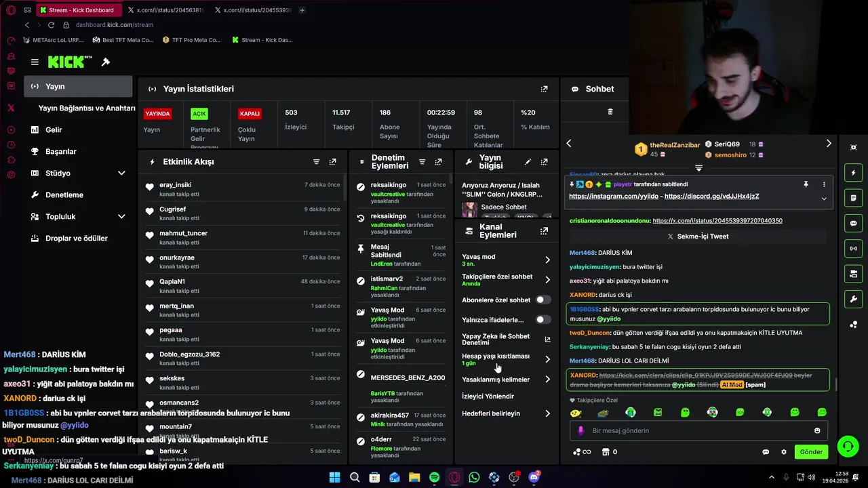Open Takipçilere özel sohbet options
This screenshot has height=488, width=868.
547,279
